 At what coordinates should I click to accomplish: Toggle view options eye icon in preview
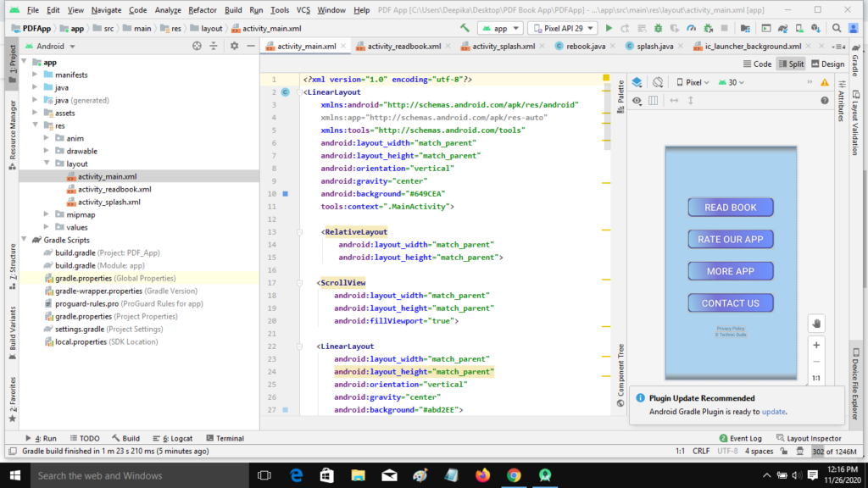(x=637, y=101)
